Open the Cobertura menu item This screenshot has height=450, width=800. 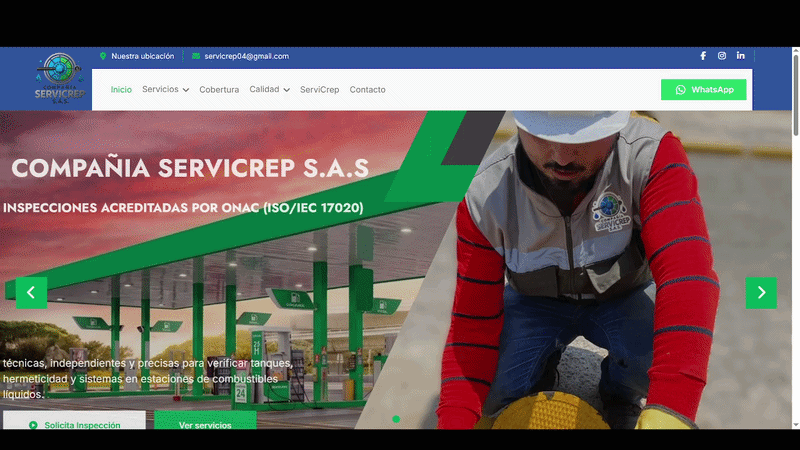pos(219,89)
